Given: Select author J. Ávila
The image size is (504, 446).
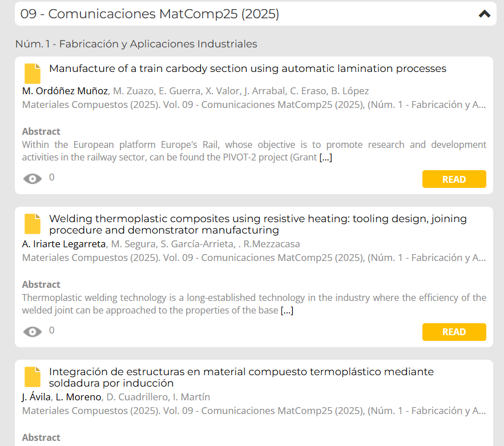Looking at the screenshot, I should tap(36, 397).
